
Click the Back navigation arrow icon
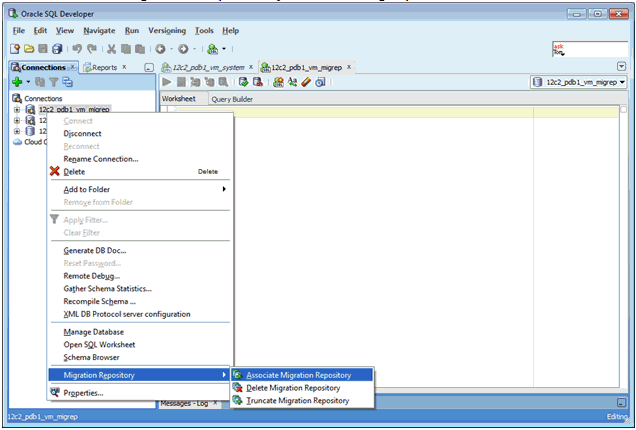tap(161, 49)
